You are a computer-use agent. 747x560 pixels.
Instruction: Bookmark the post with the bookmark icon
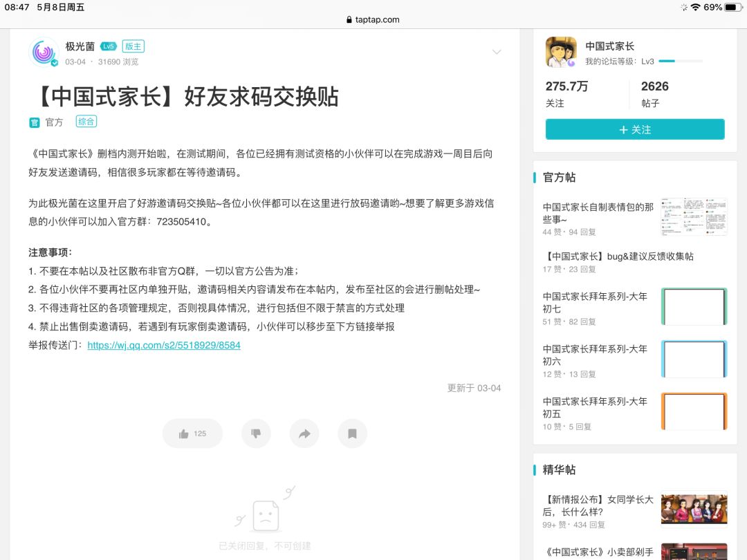[353, 433]
